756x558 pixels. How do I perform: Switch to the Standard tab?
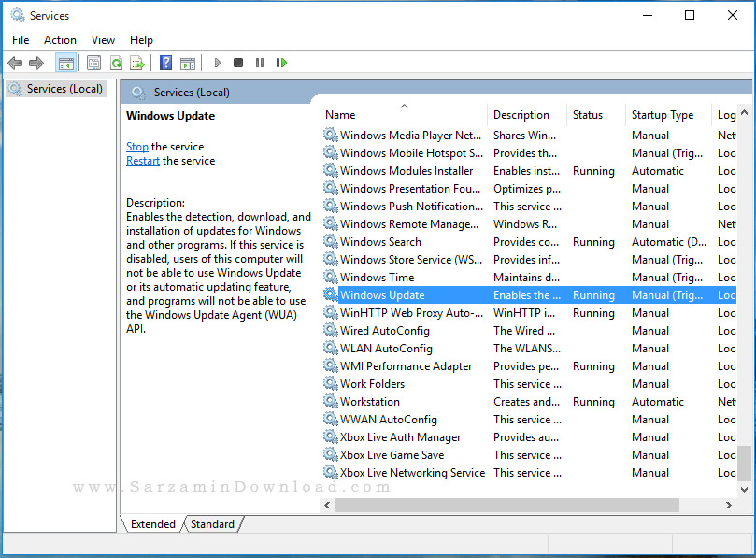click(212, 524)
